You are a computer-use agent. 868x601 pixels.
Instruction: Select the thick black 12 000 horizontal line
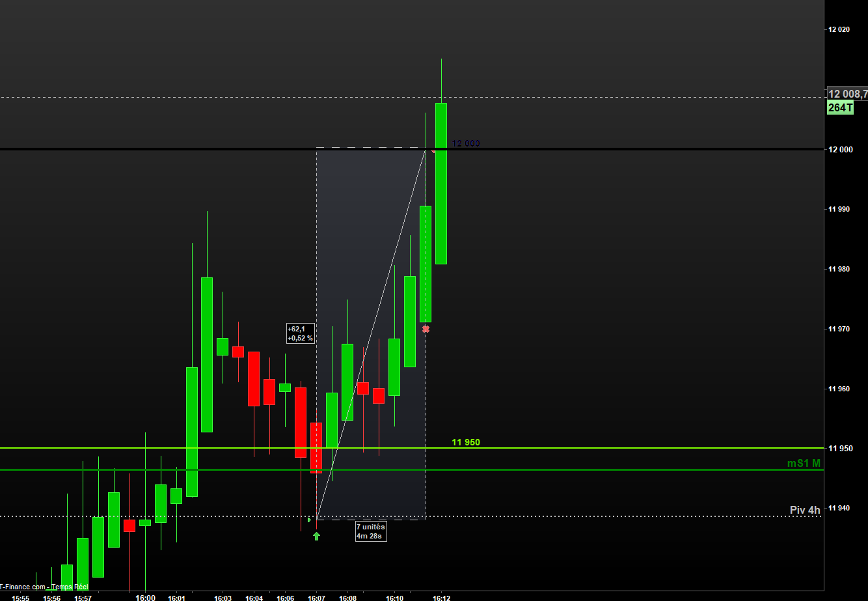pyautogui.click(x=411, y=149)
